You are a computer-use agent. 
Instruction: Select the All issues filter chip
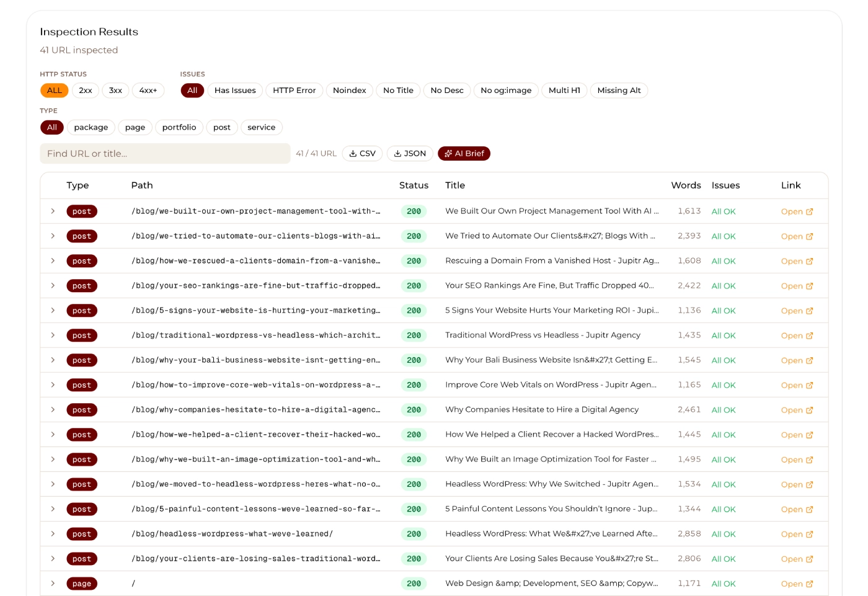[192, 91]
